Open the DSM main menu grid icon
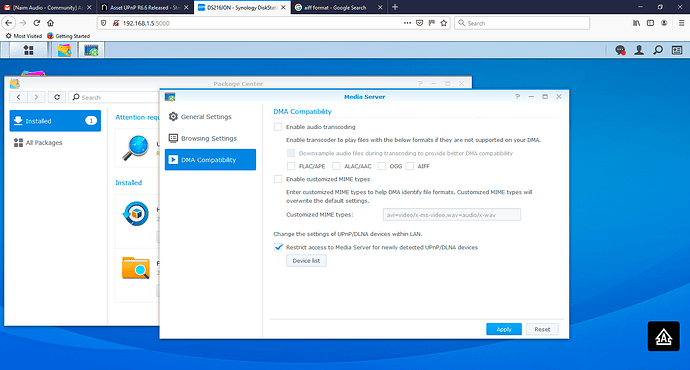Viewport: 690px width, 370px height. pyautogui.click(x=29, y=50)
